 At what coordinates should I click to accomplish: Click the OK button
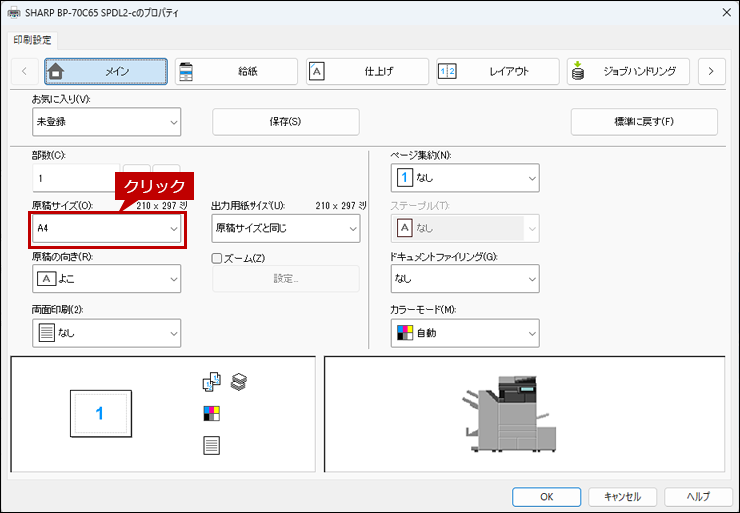(546, 496)
